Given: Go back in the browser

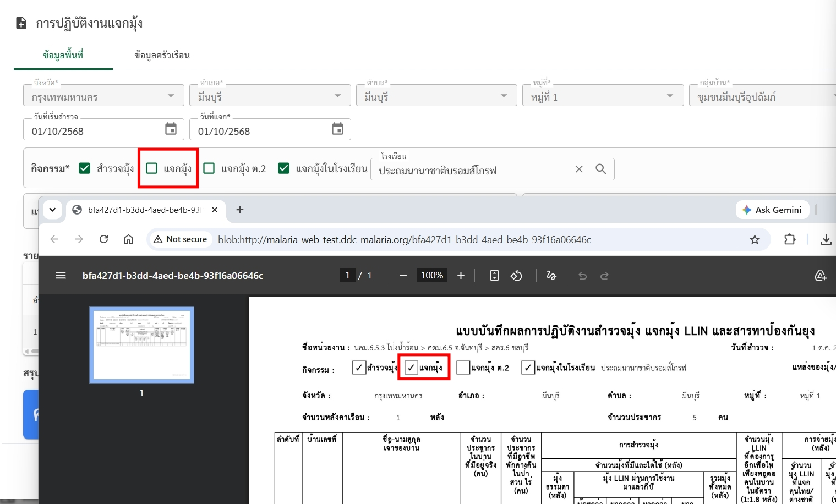Looking at the screenshot, I should [x=54, y=239].
